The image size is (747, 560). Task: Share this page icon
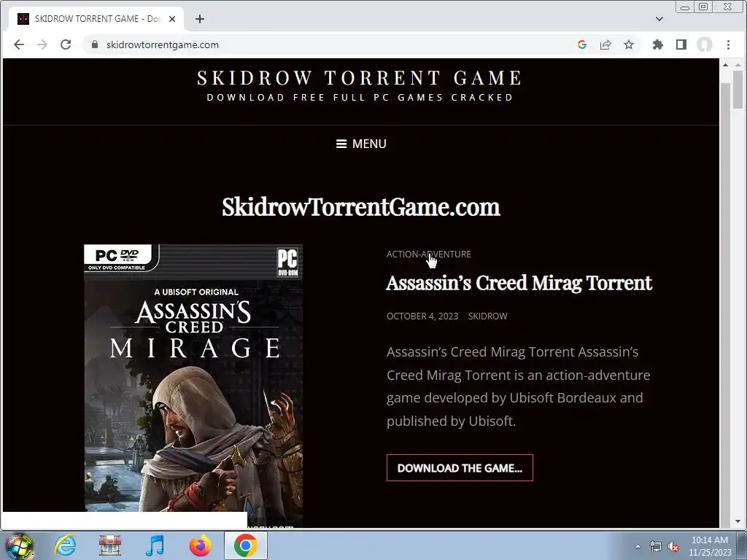tap(605, 44)
